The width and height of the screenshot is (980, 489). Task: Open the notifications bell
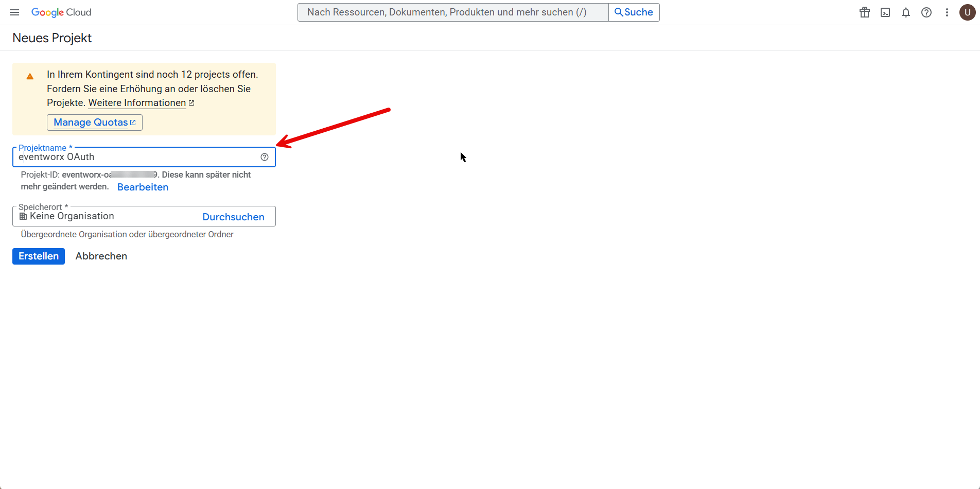(x=906, y=12)
